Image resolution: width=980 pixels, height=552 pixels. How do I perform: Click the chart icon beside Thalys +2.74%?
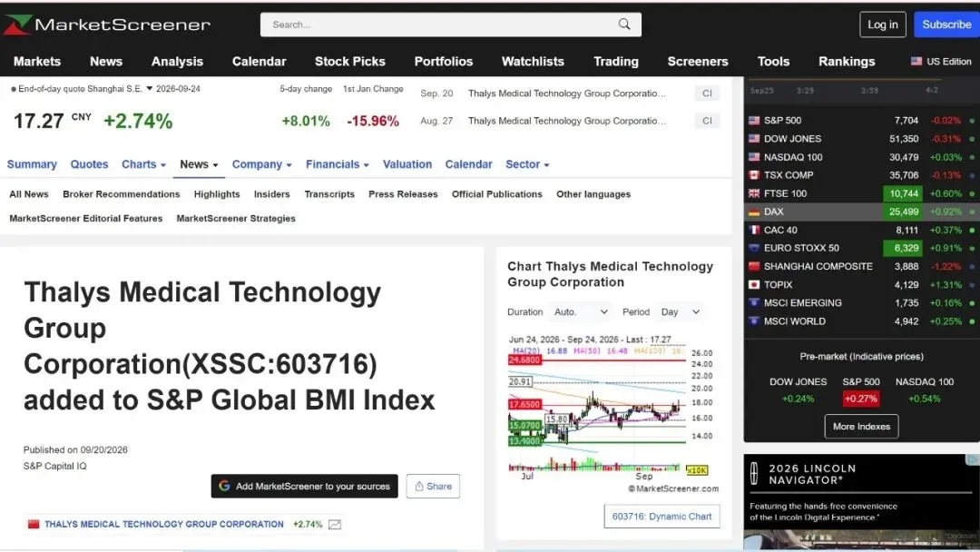[335, 525]
